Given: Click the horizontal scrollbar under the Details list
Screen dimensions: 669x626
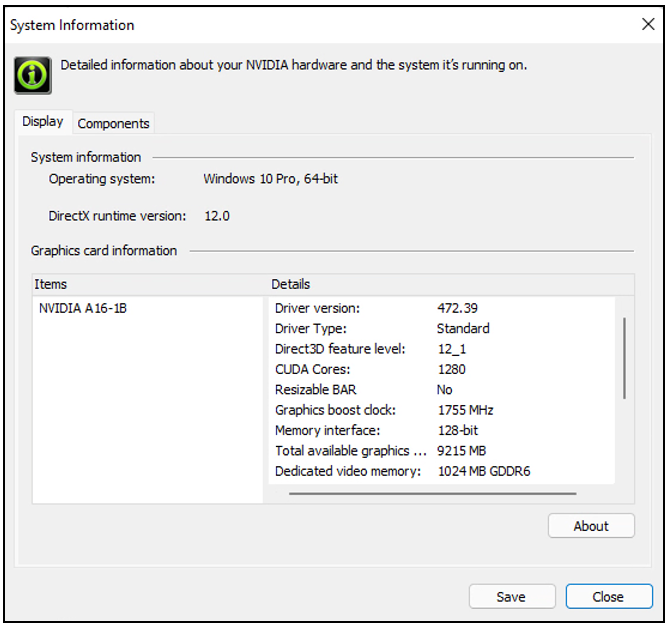Looking at the screenshot, I should (432, 493).
